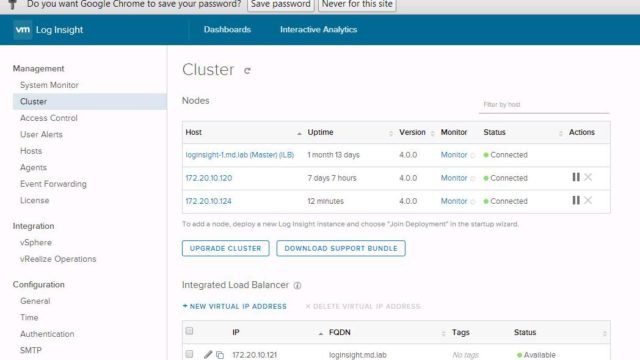Open Access Control page

tap(49, 118)
